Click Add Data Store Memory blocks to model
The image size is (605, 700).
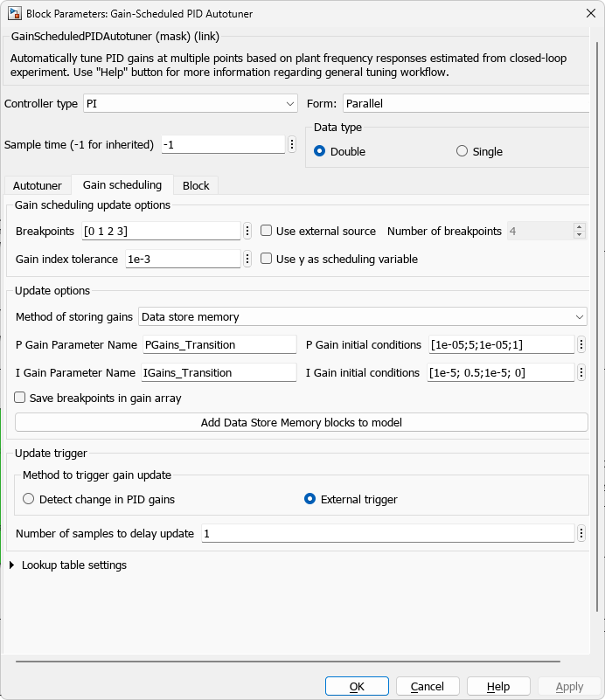301,423
